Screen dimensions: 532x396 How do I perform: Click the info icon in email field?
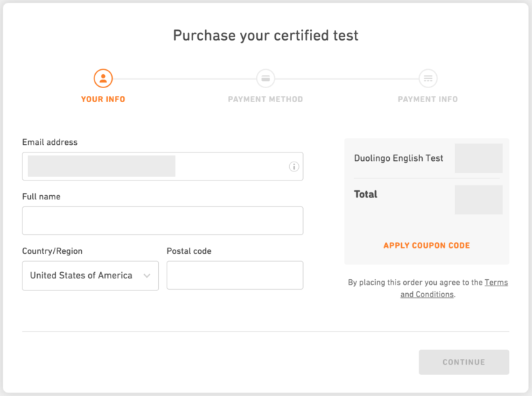[294, 167]
